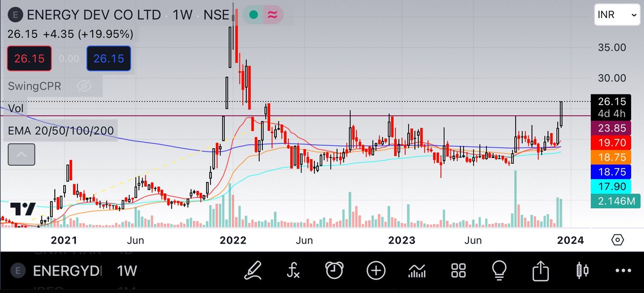Screen dimensions: 644x293
Task: Click the tallest volume bar in late 2023
Action: coord(516,199)
